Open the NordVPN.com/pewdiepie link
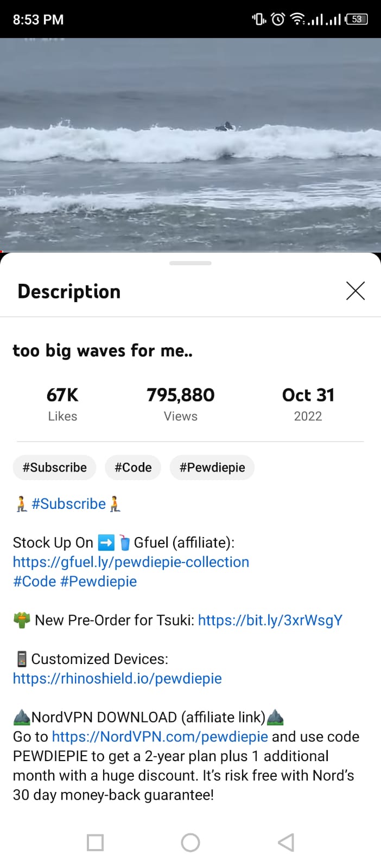This screenshot has height=868, width=381. (160, 737)
